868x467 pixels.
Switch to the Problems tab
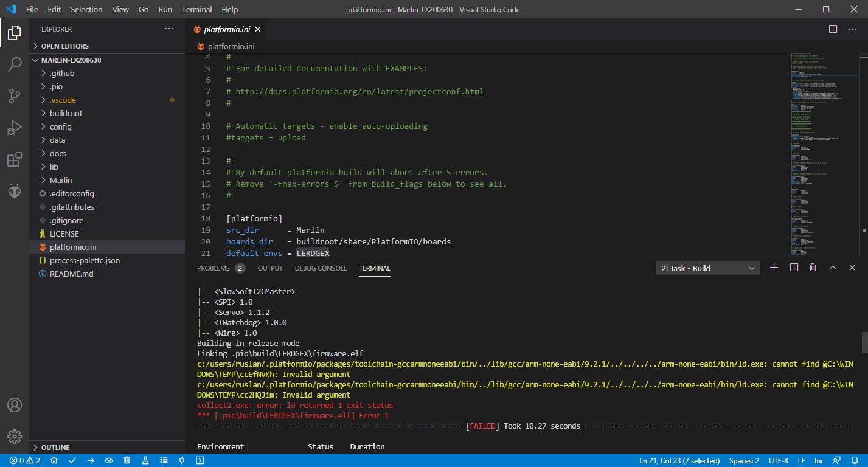click(x=221, y=268)
